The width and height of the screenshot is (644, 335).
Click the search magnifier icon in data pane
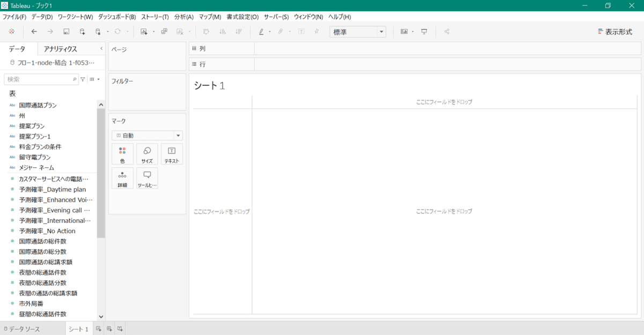75,79
